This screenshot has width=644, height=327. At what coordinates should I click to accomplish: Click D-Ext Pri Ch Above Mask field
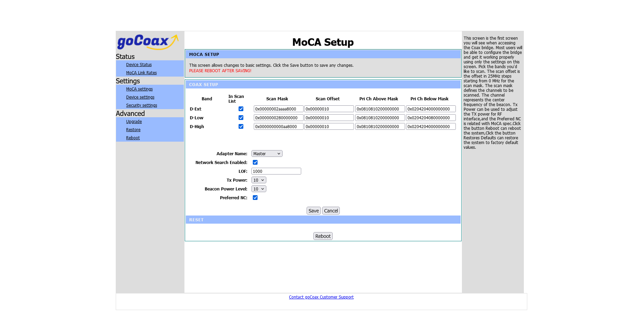(x=380, y=109)
